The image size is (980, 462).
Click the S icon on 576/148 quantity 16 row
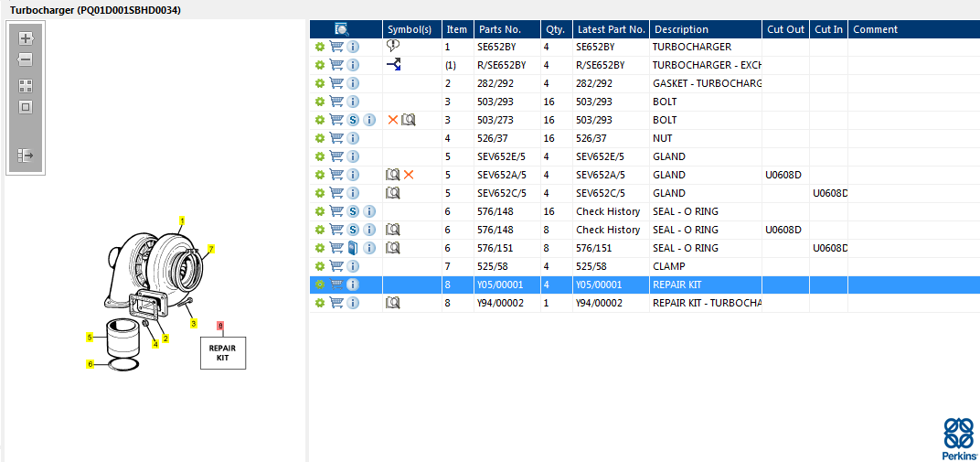353,211
